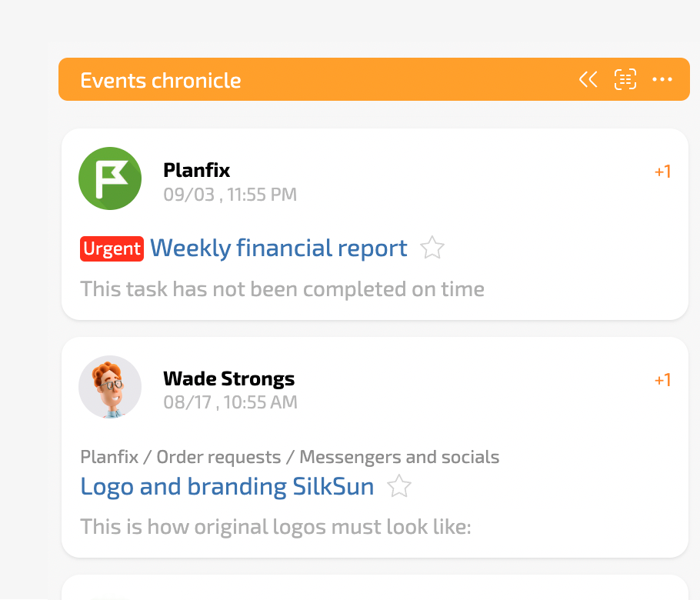Open Planfix / Order requests breadcrumb path

pyautogui.click(x=290, y=457)
